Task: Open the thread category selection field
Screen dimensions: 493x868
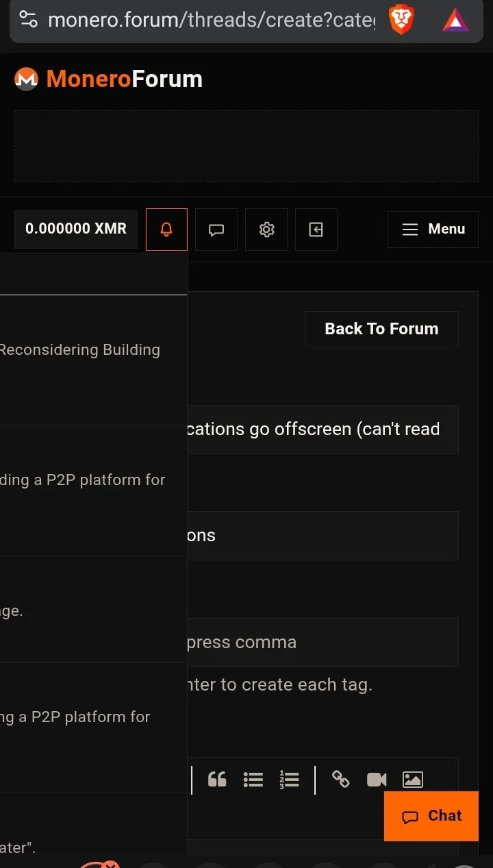Action: point(322,536)
